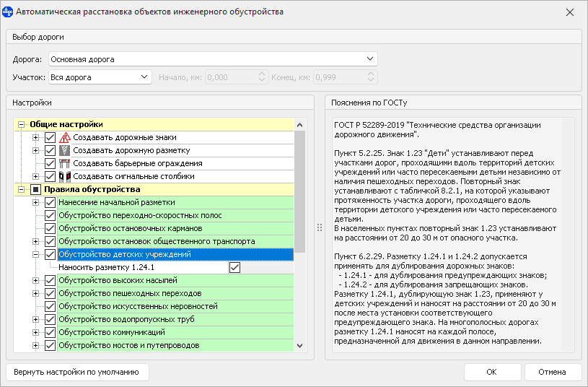Toggle Обустройство переходно-скоростных полос checkbox
Screen dimensions: 588x387
(x=51, y=215)
